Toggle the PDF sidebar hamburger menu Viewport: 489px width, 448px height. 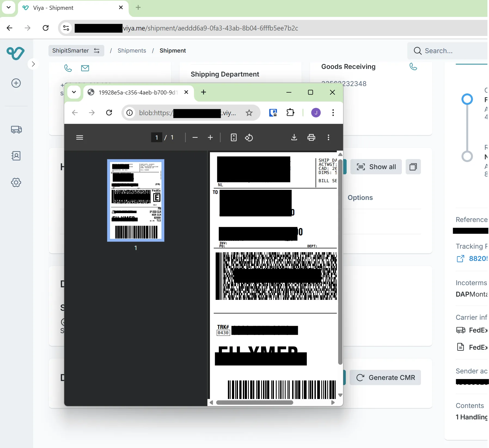[80, 138]
